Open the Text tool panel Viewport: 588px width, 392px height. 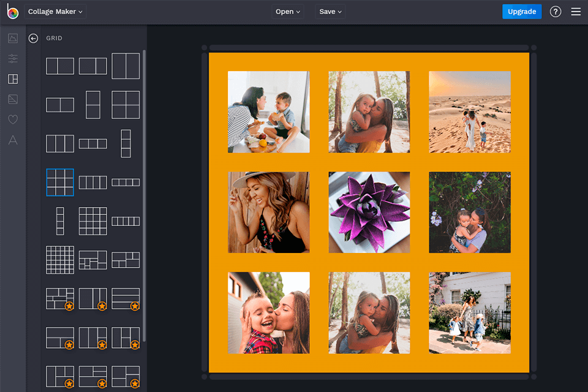(13, 140)
